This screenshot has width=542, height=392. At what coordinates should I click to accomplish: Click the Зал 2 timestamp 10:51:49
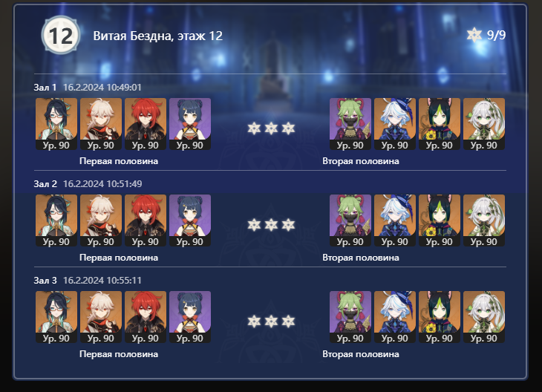(102, 183)
